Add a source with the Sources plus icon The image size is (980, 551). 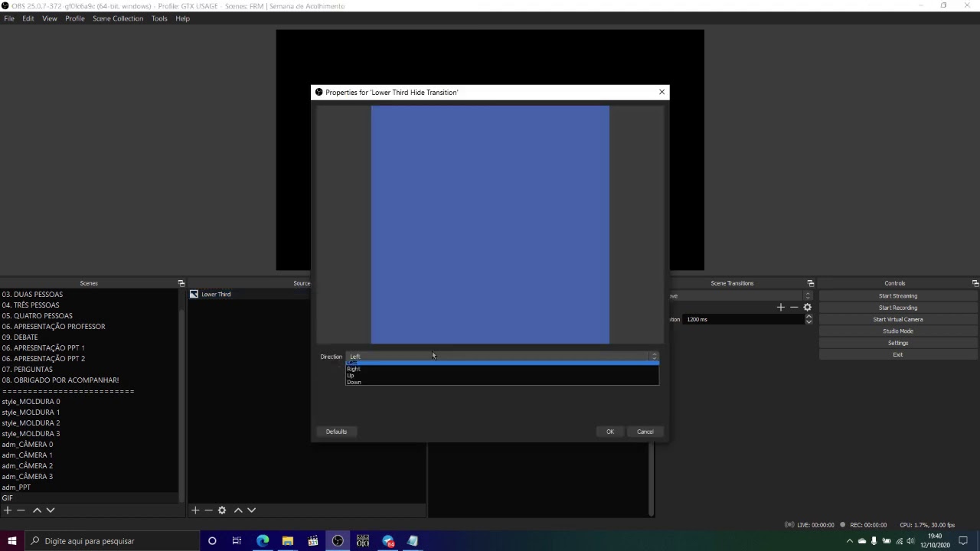coord(195,510)
